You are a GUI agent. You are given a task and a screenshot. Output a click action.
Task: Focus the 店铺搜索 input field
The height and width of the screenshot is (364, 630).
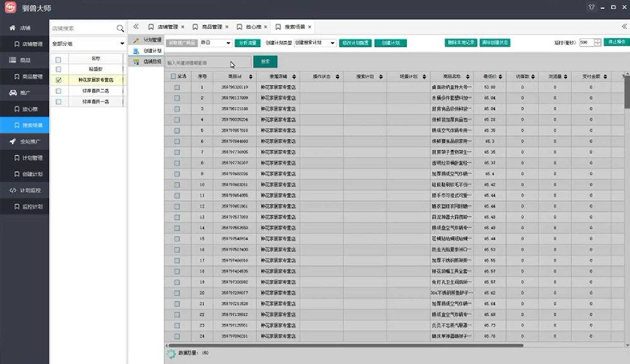pos(83,28)
